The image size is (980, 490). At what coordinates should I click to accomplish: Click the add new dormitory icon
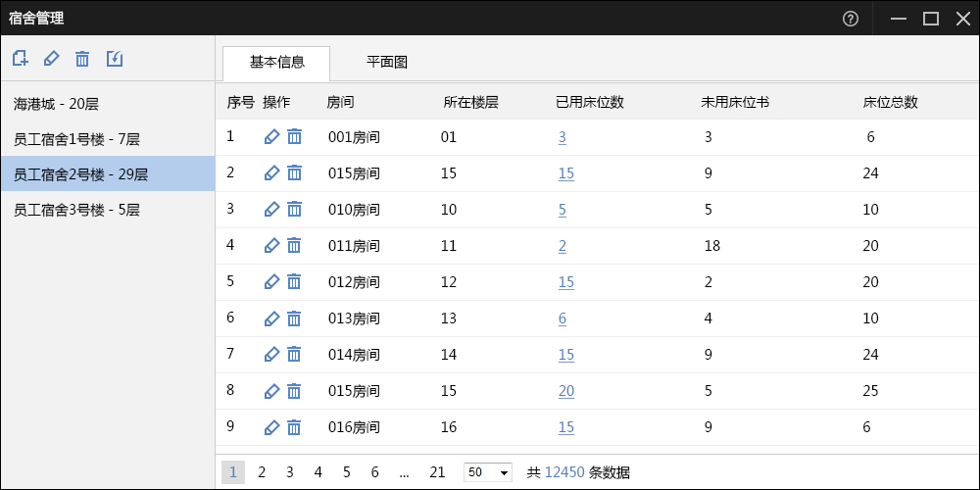coord(20,59)
